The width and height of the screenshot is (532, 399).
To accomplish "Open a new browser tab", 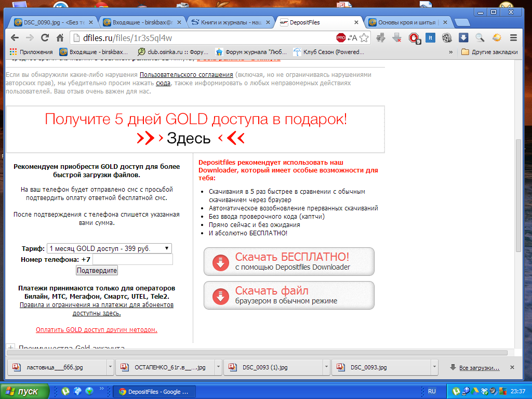I will tap(462, 23).
